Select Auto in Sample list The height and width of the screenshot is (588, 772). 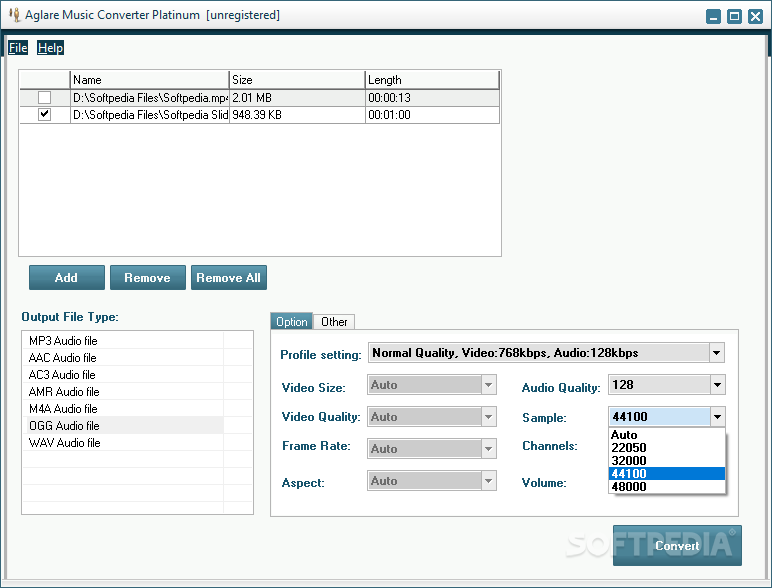tap(667, 435)
